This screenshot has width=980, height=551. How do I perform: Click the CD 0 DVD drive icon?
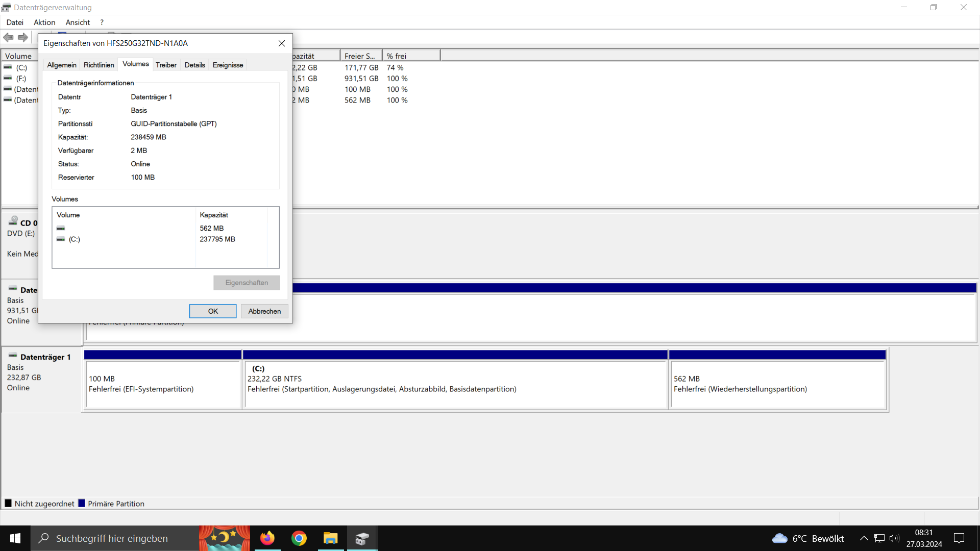13,221
